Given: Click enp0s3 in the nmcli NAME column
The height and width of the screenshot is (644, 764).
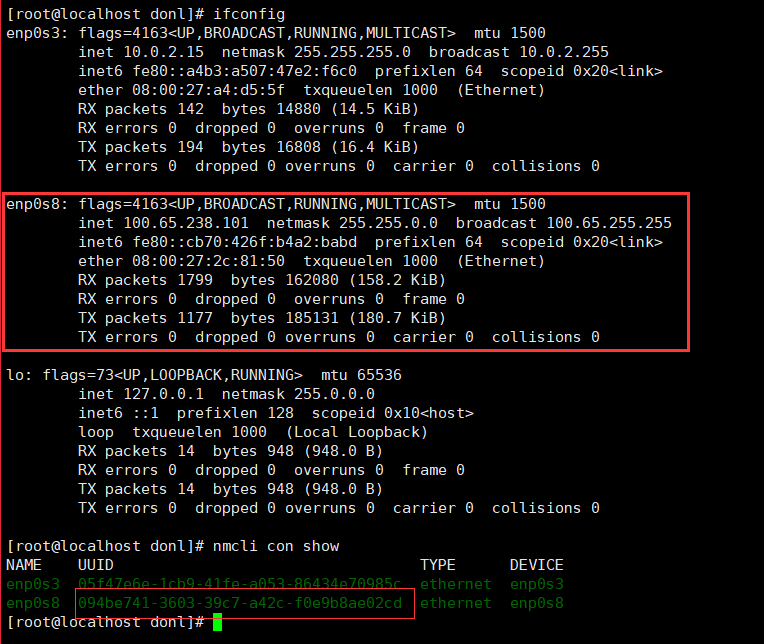Looking at the screenshot, I should point(33,584).
